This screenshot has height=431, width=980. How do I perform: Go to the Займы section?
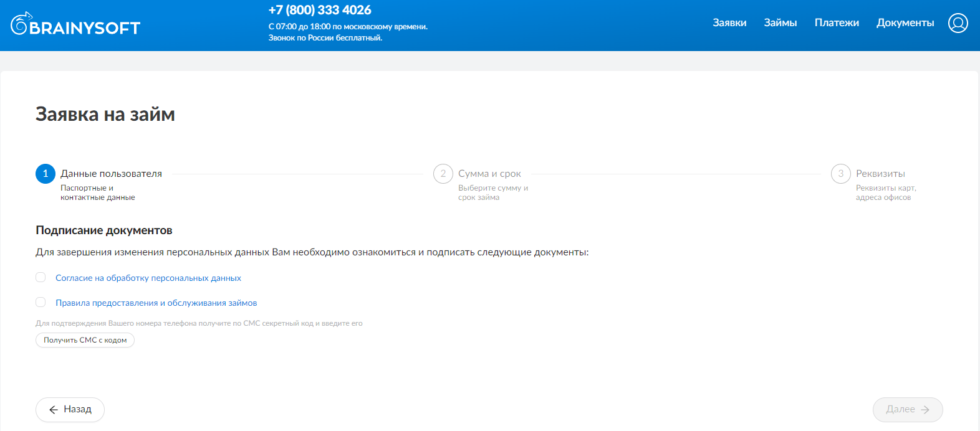[x=780, y=23]
